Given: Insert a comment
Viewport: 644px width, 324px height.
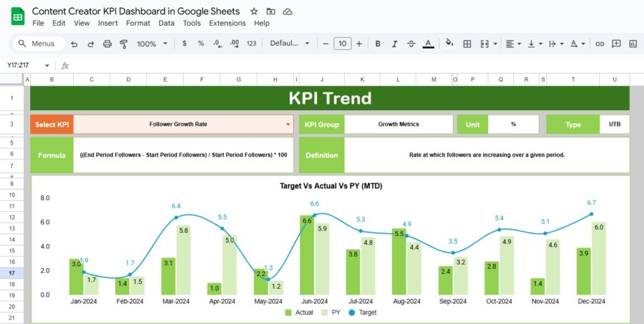Looking at the screenshot, I should click(616, 43).
